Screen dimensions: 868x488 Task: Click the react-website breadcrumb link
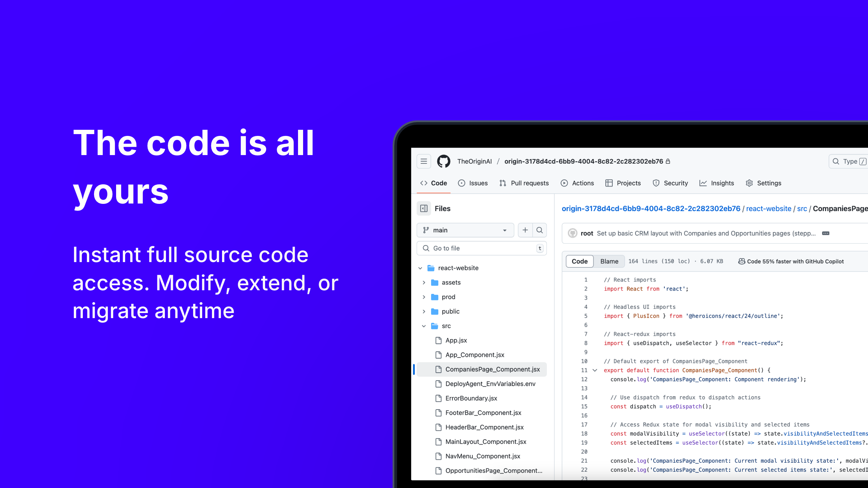(x=769, y=209)
